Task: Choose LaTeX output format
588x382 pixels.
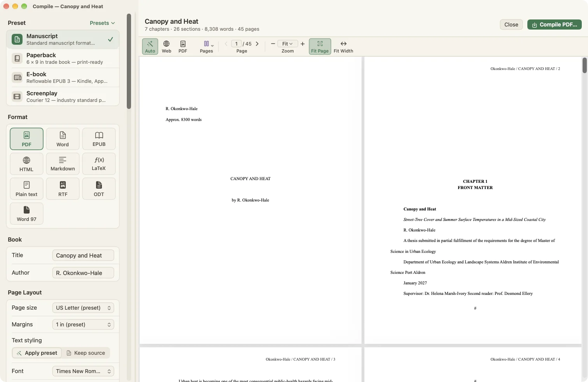Action: click(99, 164)
